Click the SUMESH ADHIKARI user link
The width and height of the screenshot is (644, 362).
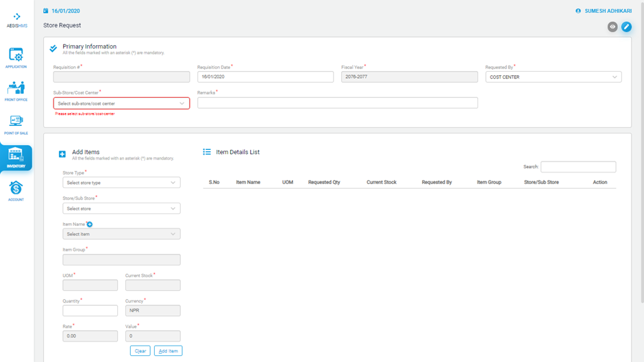(x=608, y=11)
